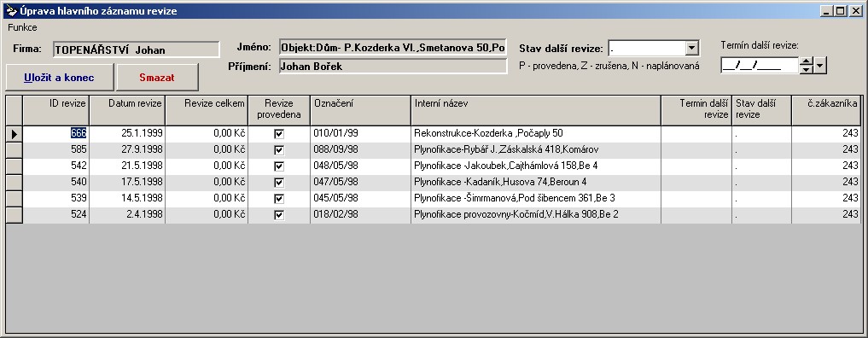
Task: Click the Označení column header
Action: 360,110
